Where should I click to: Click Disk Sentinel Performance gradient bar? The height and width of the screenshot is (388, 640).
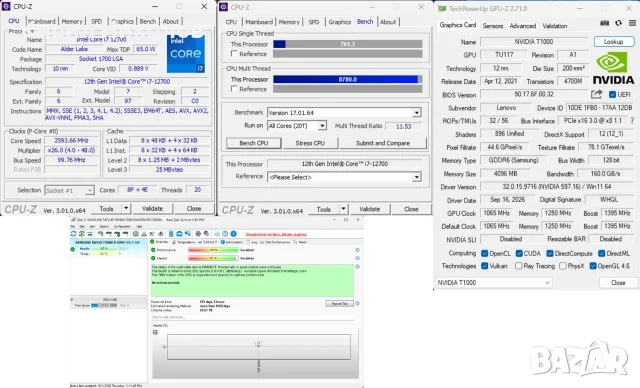tap(213, 250)
